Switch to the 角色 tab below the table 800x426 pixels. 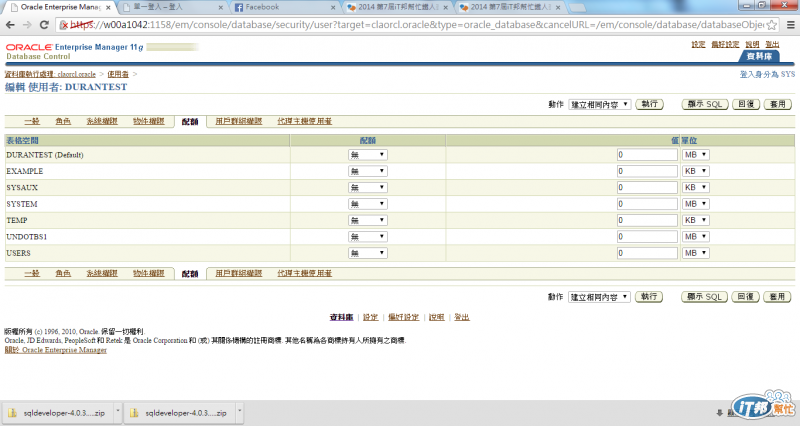point(63,273)
